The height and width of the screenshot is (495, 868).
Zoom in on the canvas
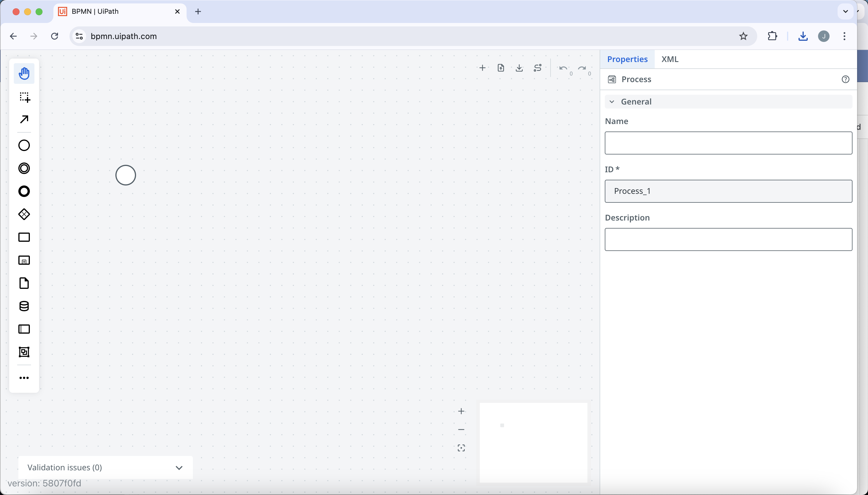point(461,411)
